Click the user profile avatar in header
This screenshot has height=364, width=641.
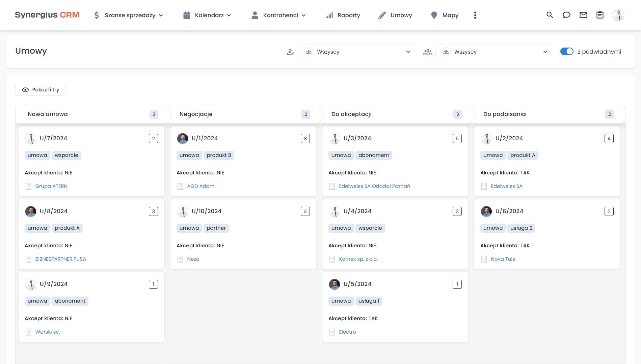point(618,15)
